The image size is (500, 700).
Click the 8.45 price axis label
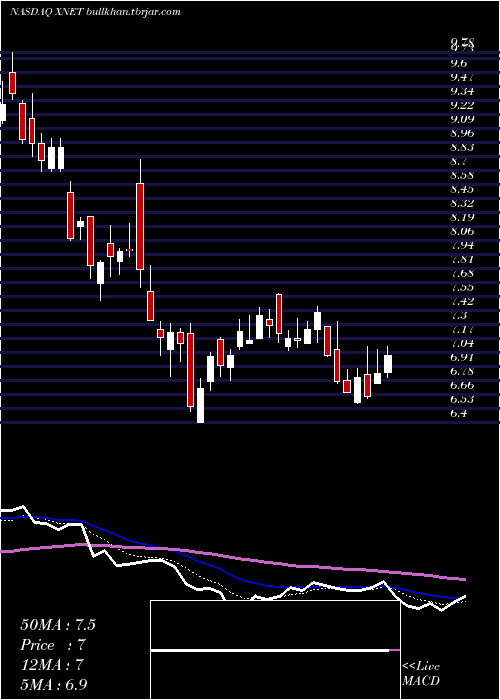click(x=462, y=189)
